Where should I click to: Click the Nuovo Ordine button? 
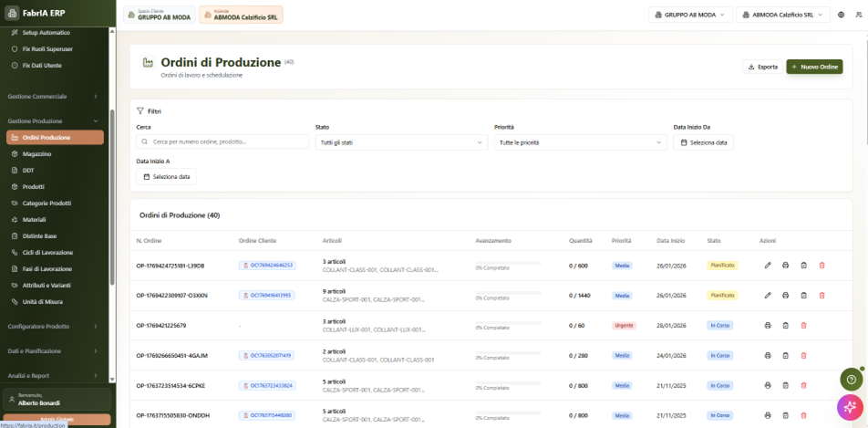click(x=814, y=67)
